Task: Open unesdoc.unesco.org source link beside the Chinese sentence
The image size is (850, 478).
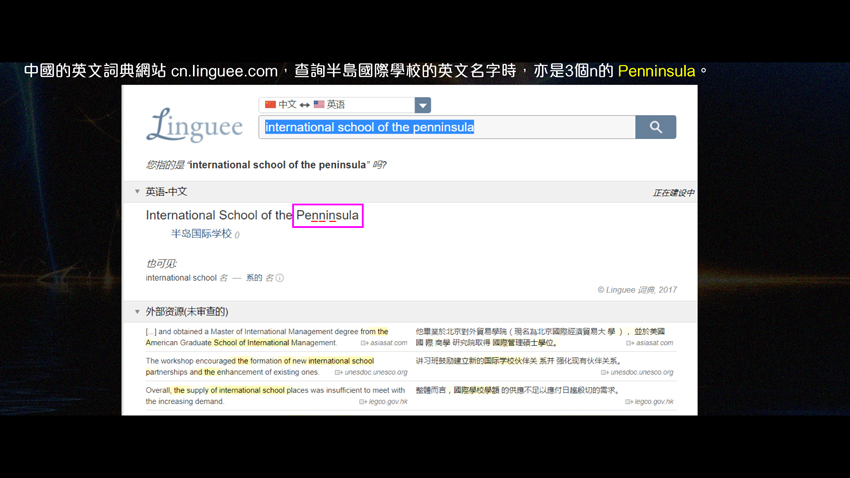Action: (637, 372)
